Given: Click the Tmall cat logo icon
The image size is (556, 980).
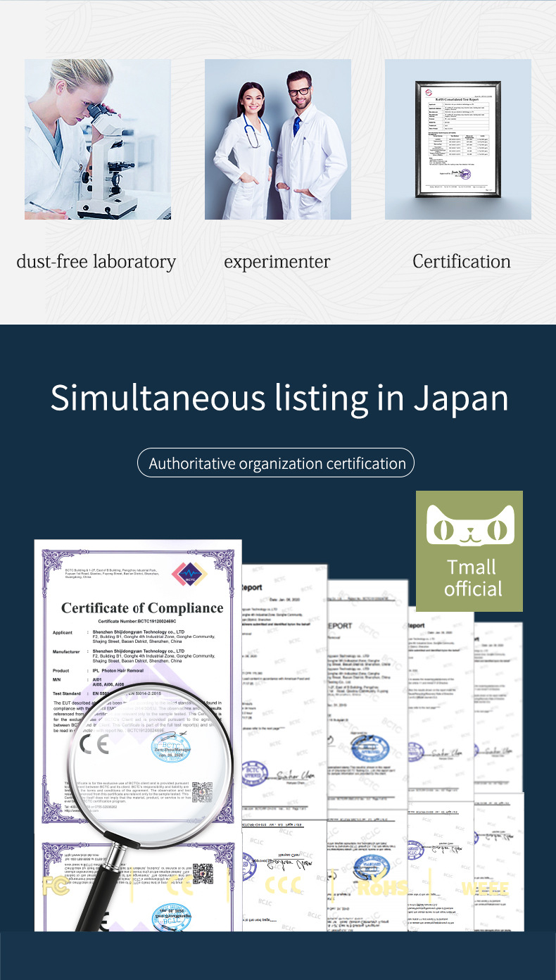Looking at the screenshot, I should coord(470,525).
